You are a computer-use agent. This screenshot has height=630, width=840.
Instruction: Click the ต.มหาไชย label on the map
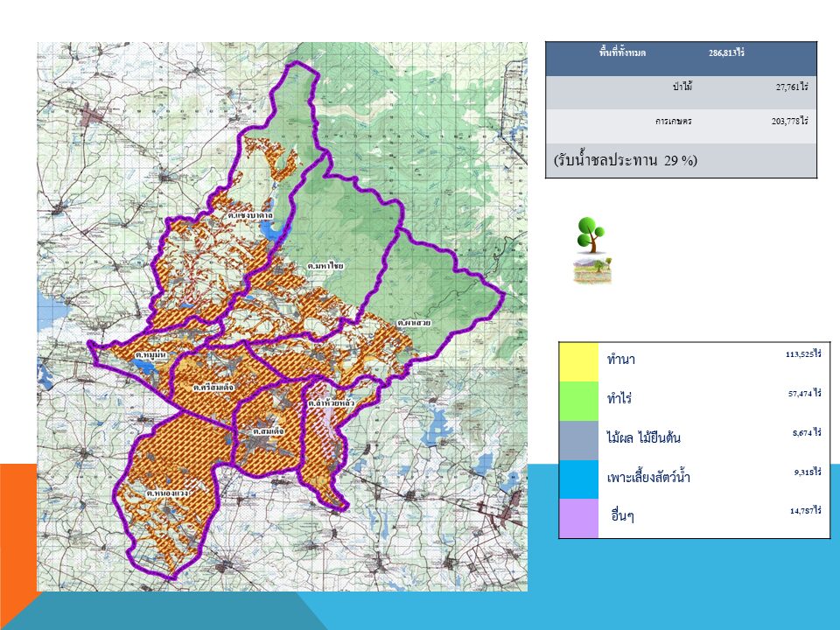pos(325,265)
